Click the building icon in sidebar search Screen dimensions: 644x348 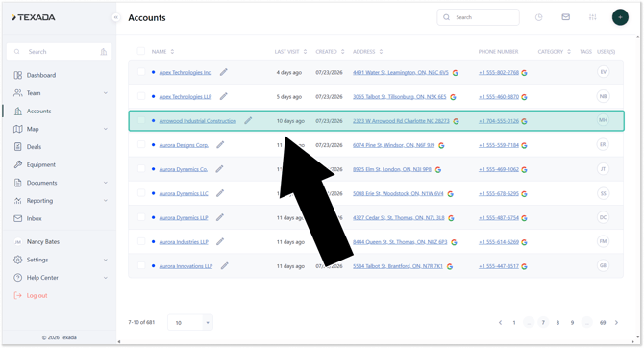(x=104, y=52)
